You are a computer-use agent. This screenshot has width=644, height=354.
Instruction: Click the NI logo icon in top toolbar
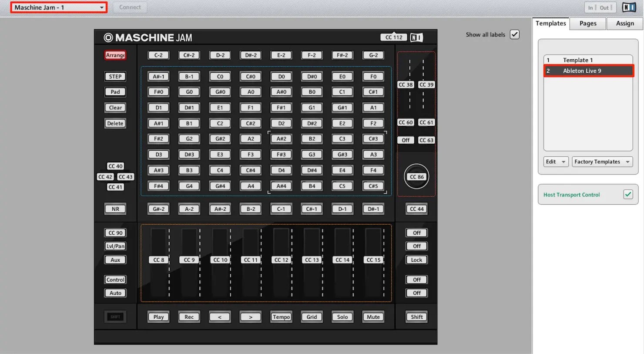tap(628, 7)
